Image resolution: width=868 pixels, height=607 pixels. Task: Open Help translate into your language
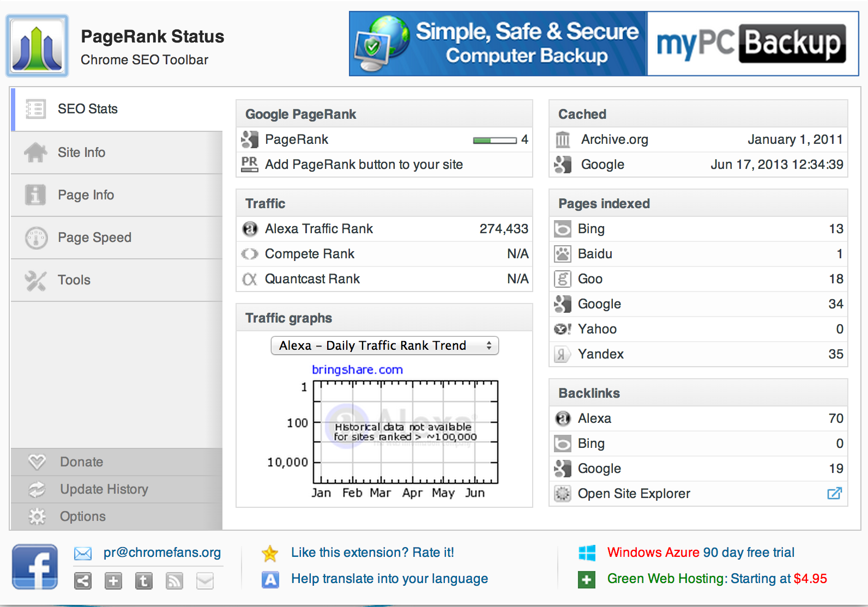[x=389, y=579]
